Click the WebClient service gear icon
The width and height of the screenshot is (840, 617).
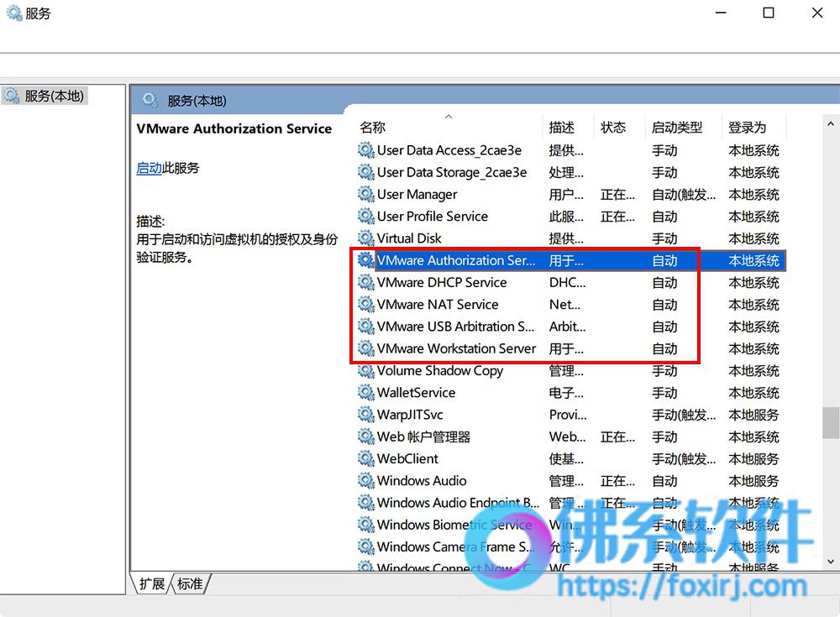click(x=366, y=458)
